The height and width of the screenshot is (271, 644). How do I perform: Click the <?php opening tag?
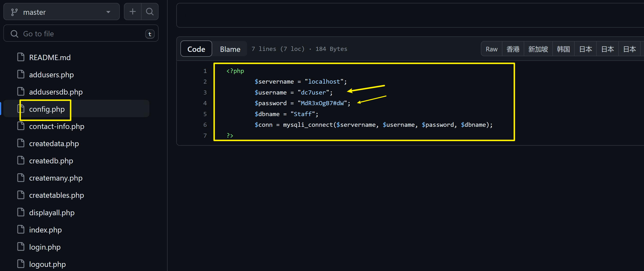click(x=235, y=71)
